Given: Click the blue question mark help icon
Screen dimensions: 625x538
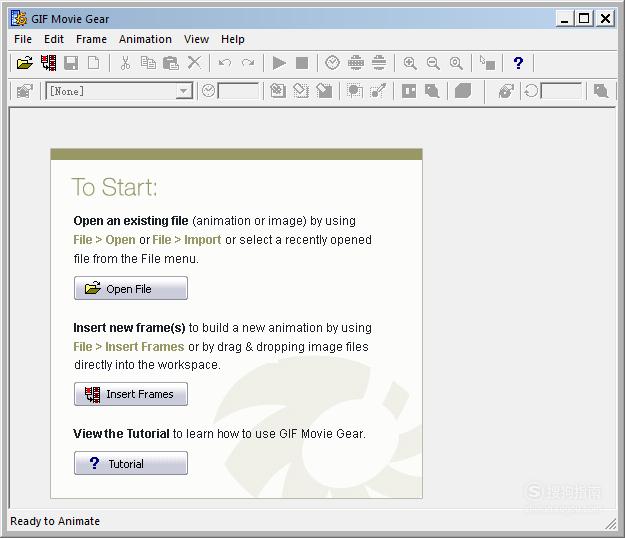Looking at the screenshot, I should click(x=518, y=63).
